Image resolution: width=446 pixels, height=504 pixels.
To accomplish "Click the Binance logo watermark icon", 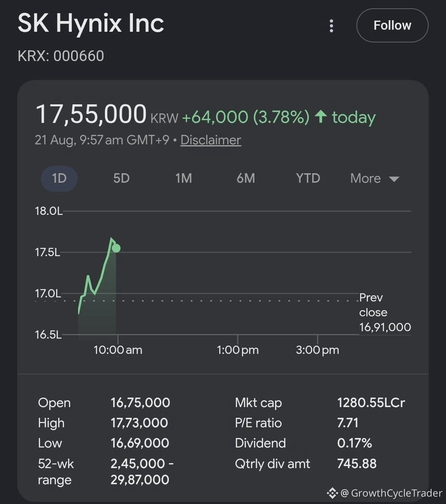I will [333, 493].
